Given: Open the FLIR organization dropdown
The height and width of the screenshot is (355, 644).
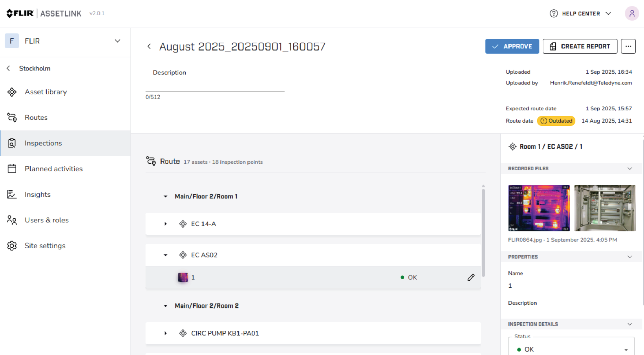Looking at the screenshot, I should (x=117, y=41).
